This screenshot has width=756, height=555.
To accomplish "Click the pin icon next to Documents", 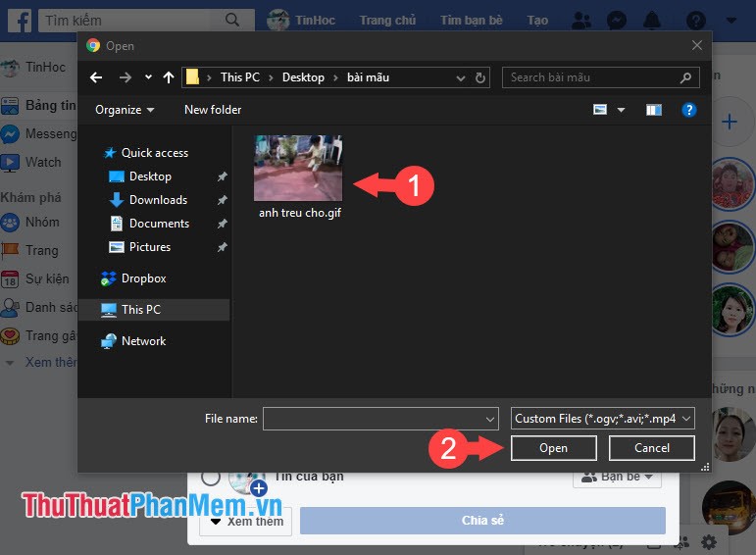I will tap(222, 224).
